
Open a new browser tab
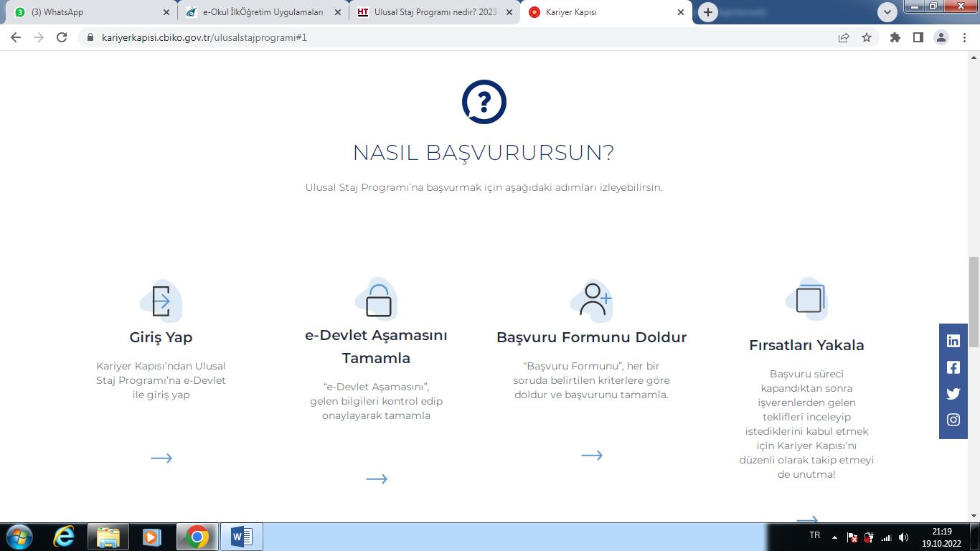coord(707,12)
